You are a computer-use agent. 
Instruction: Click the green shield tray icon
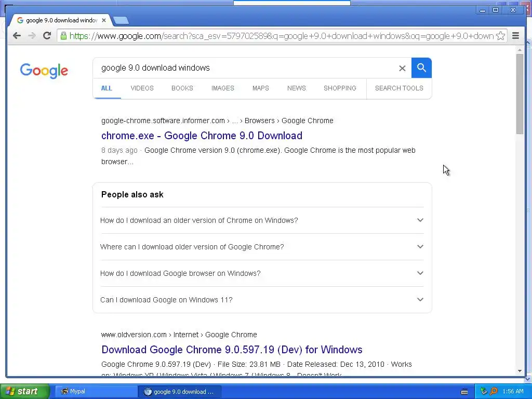coord(484,392)
